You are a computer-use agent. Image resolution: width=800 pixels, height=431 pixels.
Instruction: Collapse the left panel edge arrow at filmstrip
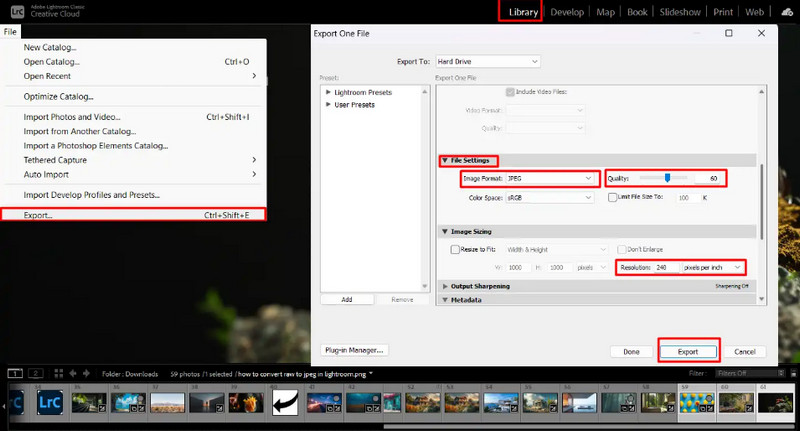(4, 407)
